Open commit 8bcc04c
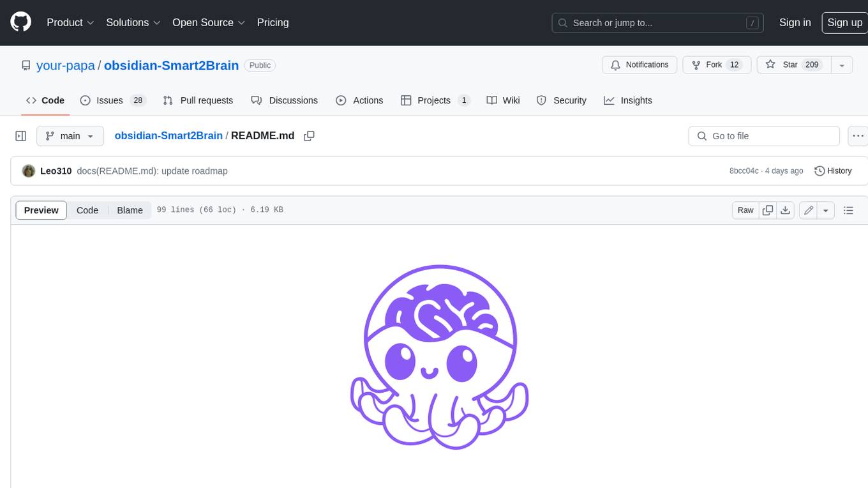This screenshot has height=488, width=868. point(744,171)
